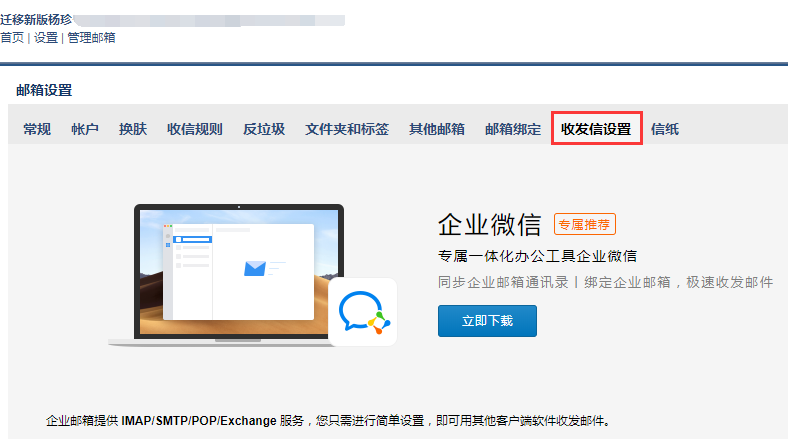Viewport: 788px width, 439px height.
Task: Open the 首页 link at the top
Action: [x=12, y=37]
